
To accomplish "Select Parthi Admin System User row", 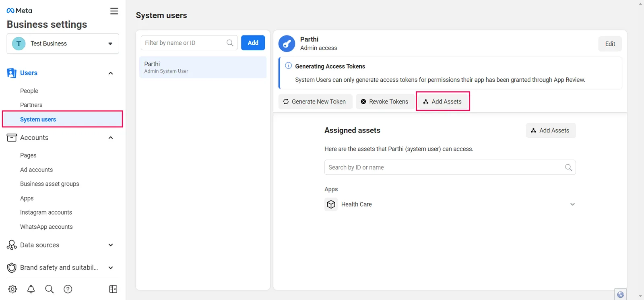I will click(x=203, y=67).
